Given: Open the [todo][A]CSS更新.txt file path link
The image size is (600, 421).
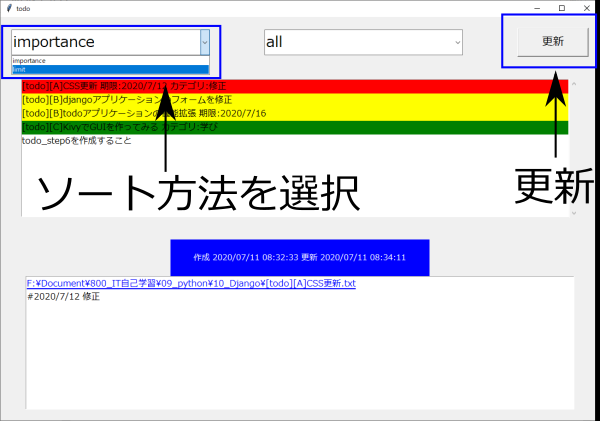Looking at the screenshot, I should pos(191,284).
